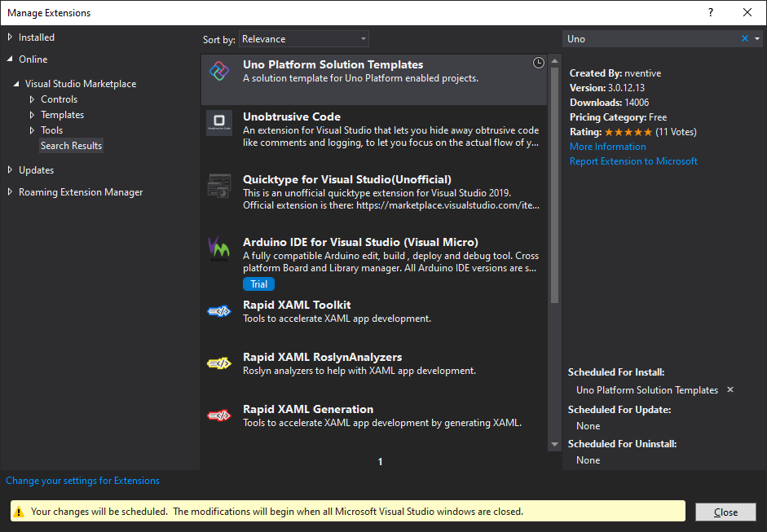767x532 pixels.
Task: Click the red Rapid XAML Generation icon
Action: (219, 415)
